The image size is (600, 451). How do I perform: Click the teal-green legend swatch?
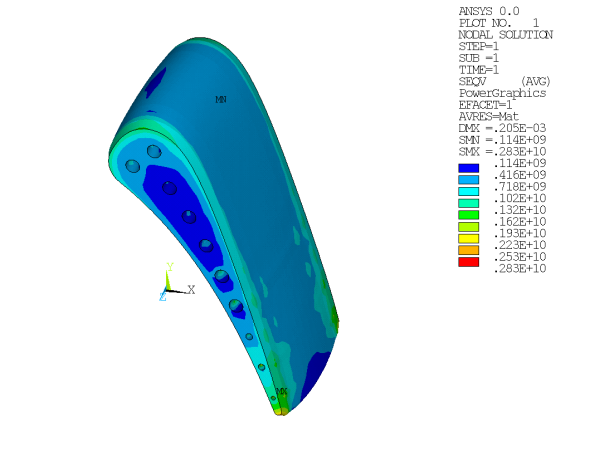tap(468, 203)
